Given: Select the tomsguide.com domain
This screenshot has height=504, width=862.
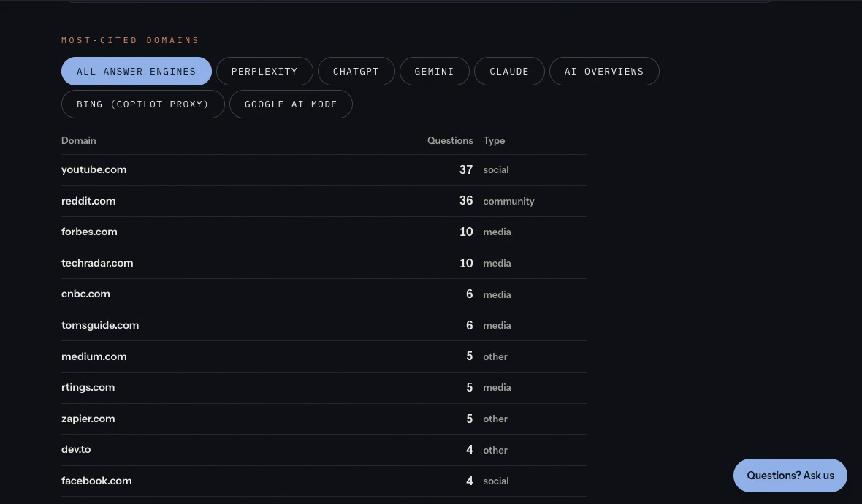Looking at the screenshot, I should 100,325.
